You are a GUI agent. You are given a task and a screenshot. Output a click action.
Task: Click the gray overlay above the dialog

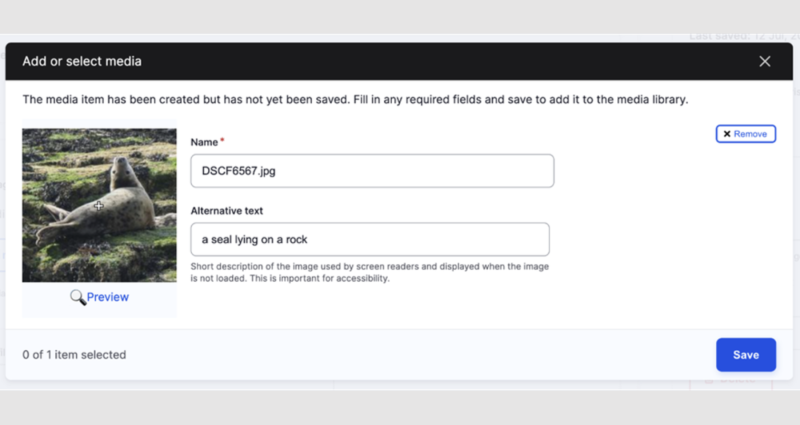tap(400, 17)
